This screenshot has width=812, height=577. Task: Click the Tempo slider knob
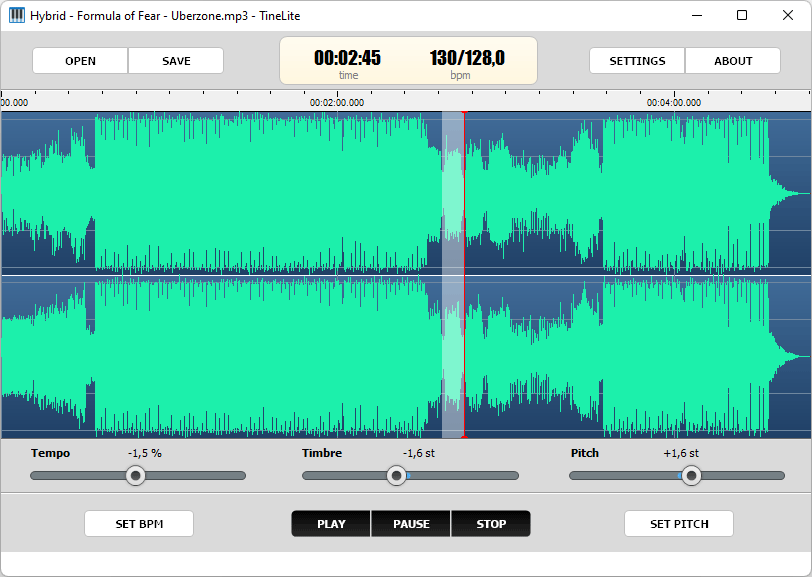[136, 475]
